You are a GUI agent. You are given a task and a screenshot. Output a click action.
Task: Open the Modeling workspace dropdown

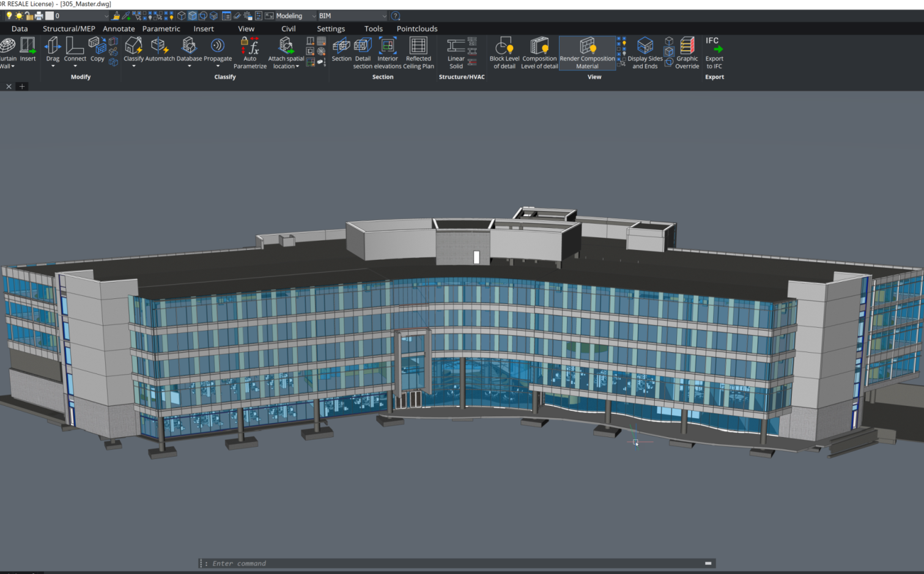(296, 16)
